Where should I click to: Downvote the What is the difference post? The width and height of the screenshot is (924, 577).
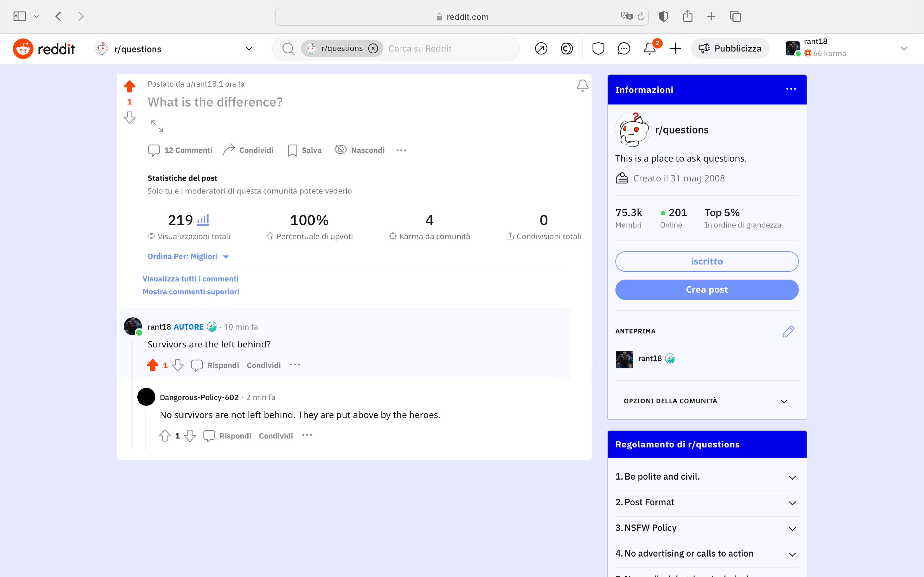point(129,117)
